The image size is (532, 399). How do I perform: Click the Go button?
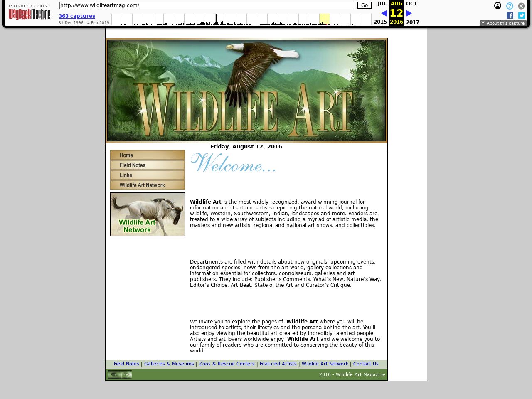click(364, 5)
